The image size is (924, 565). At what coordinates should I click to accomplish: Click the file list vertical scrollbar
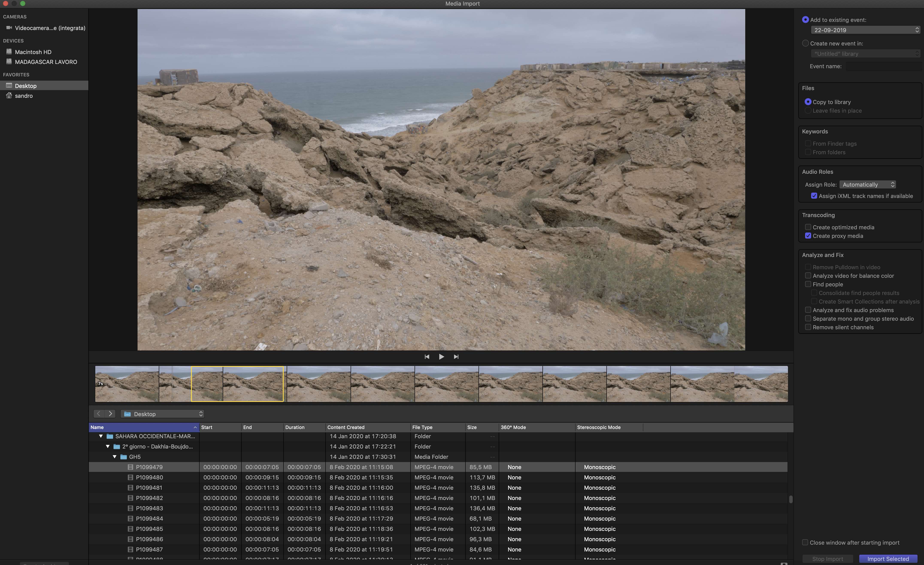(x=791, y=499)
